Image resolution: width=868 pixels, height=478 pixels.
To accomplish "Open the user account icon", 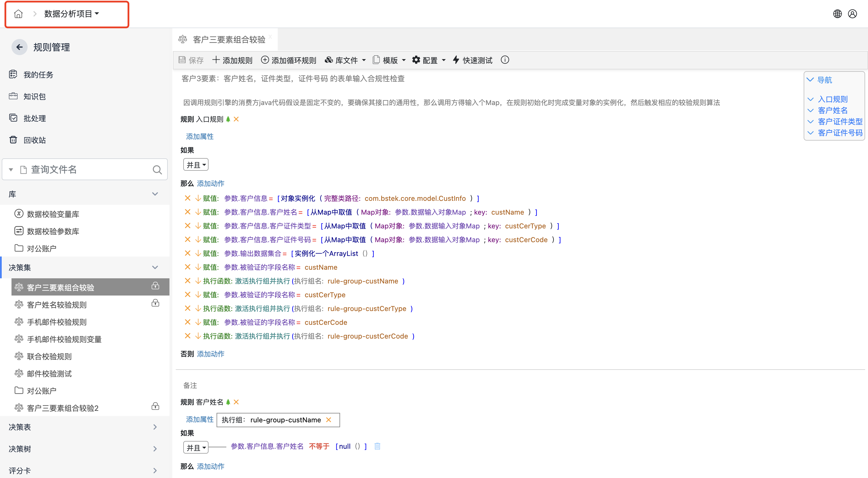I will [x=852, y=14].
